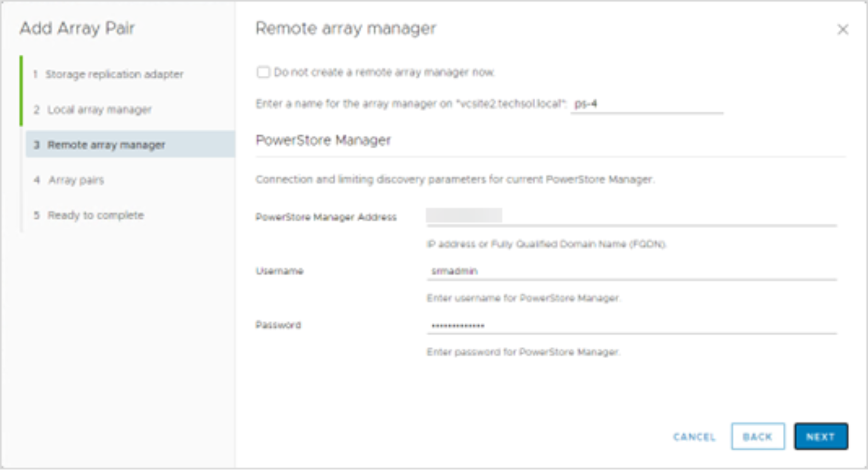
Task: Click the 'Remote array manager' page heading
Action: pyautogui.click(x=346, y=28)
